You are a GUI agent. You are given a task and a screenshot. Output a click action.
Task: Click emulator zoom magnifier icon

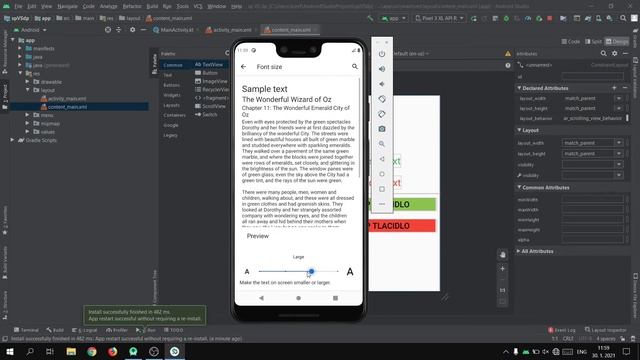point(382,144)
